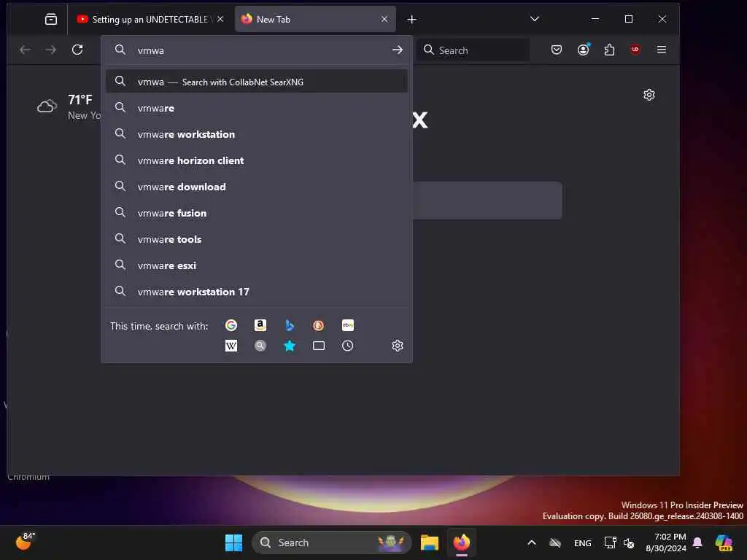Search bookmarks using the star icon
747x560 pixels.
pos(289,346)
